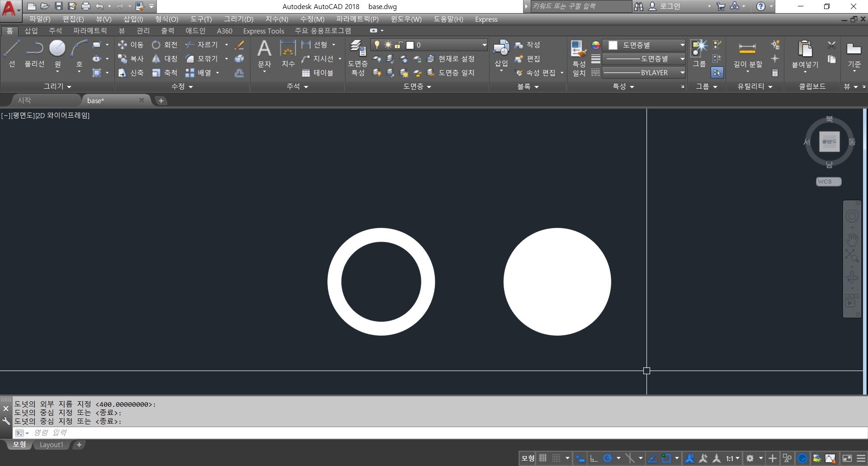Click the 배열 (Array) tool
The height and width of the screenshot is (466, 868).
[198, 73]
